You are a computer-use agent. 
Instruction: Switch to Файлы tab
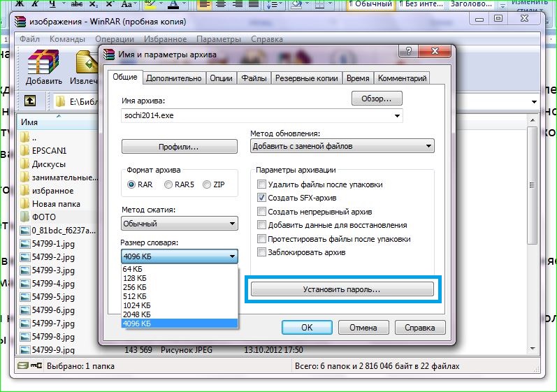(x=254, y=78)
